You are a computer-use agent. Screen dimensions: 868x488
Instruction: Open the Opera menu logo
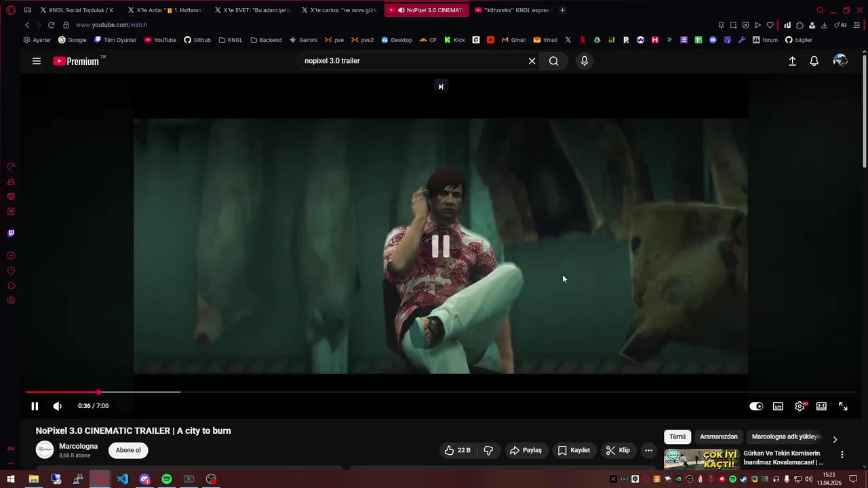(11, 10)
